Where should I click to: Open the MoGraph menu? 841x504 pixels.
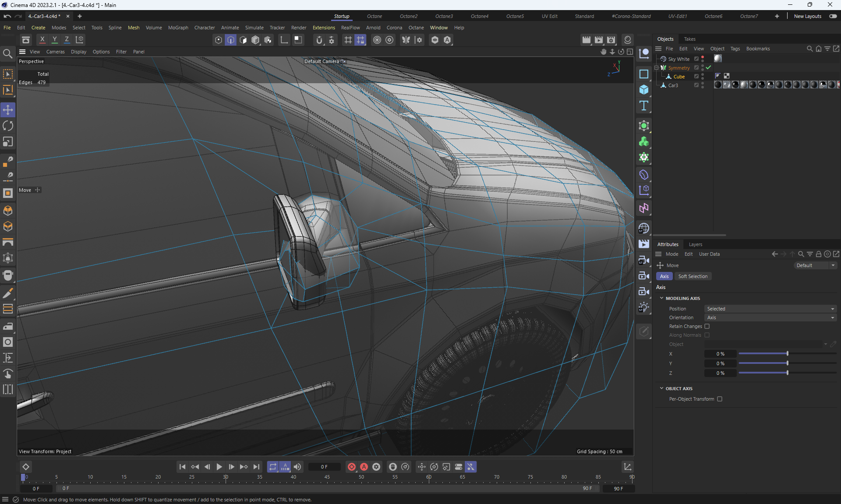click(x=178, y=28)
